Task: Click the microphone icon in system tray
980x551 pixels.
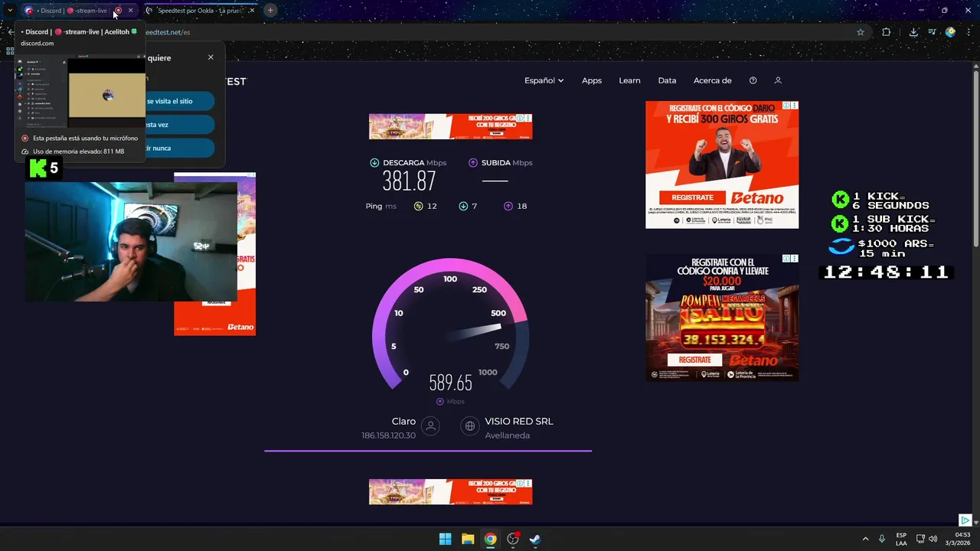Action: tap(882, 539)
